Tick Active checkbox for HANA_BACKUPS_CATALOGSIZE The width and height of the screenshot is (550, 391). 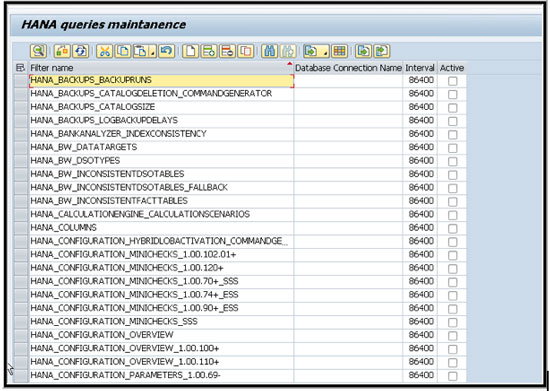coord(452,108)
